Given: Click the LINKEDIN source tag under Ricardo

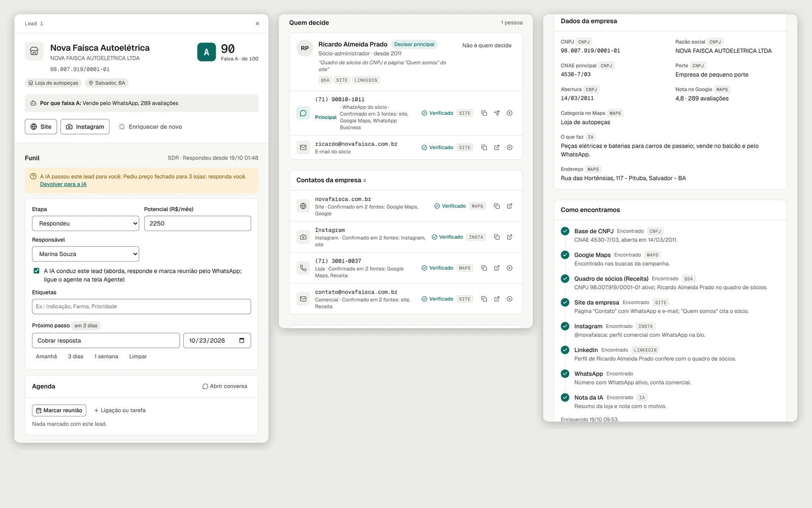Looking at the screenshot, I should [x=366, y=80].
